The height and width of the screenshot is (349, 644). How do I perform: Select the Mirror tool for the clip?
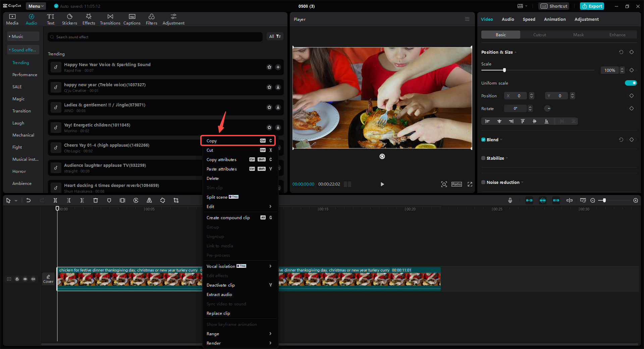tap(149, 200)
